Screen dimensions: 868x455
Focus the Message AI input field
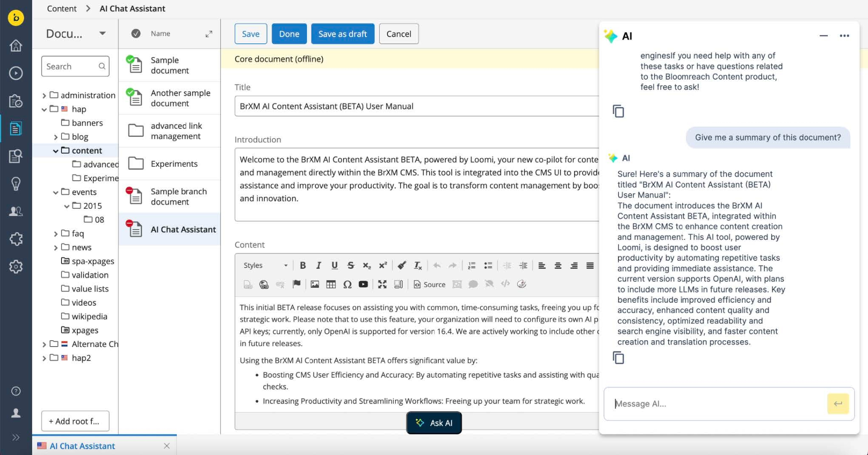[x=717, y=403]
